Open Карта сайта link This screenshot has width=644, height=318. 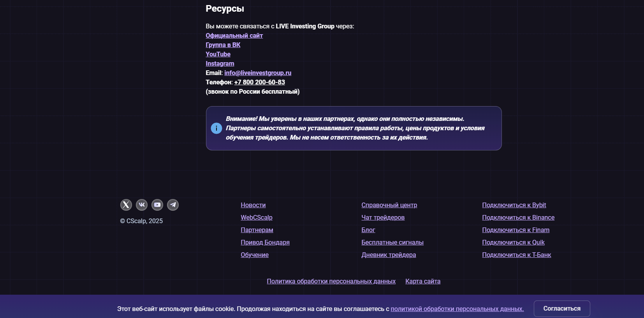[422, 281]
